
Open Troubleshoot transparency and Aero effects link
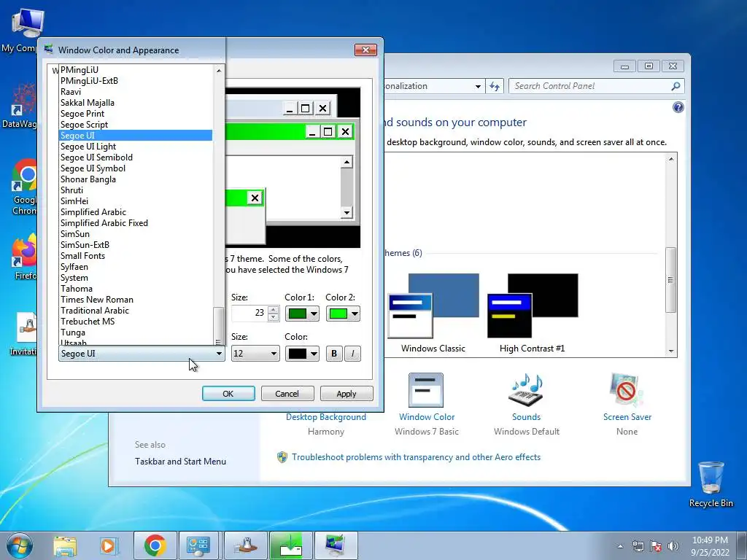pyautogui.click(x=416, y=457)
